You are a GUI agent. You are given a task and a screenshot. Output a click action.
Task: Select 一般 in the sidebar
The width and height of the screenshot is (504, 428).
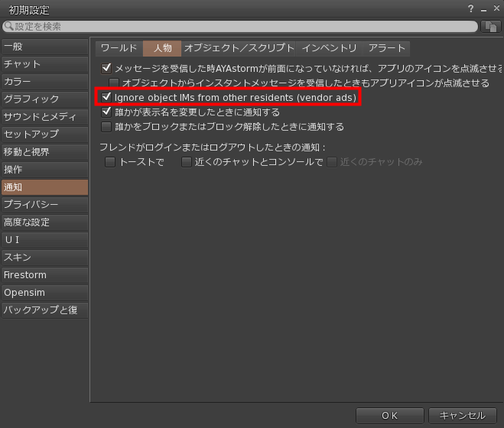(44, 47)
